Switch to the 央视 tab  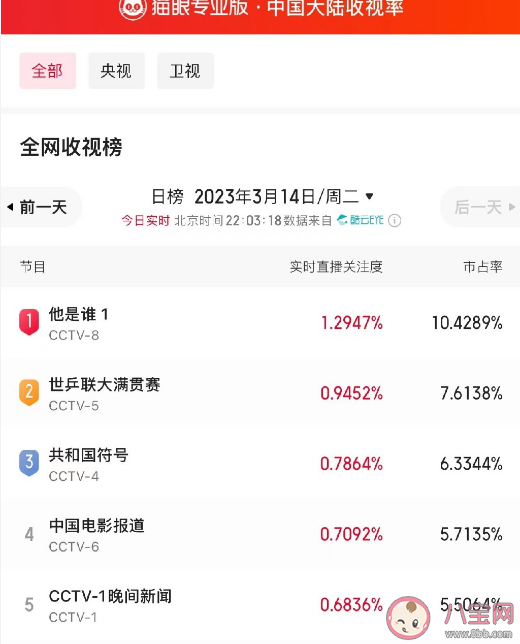116,71
